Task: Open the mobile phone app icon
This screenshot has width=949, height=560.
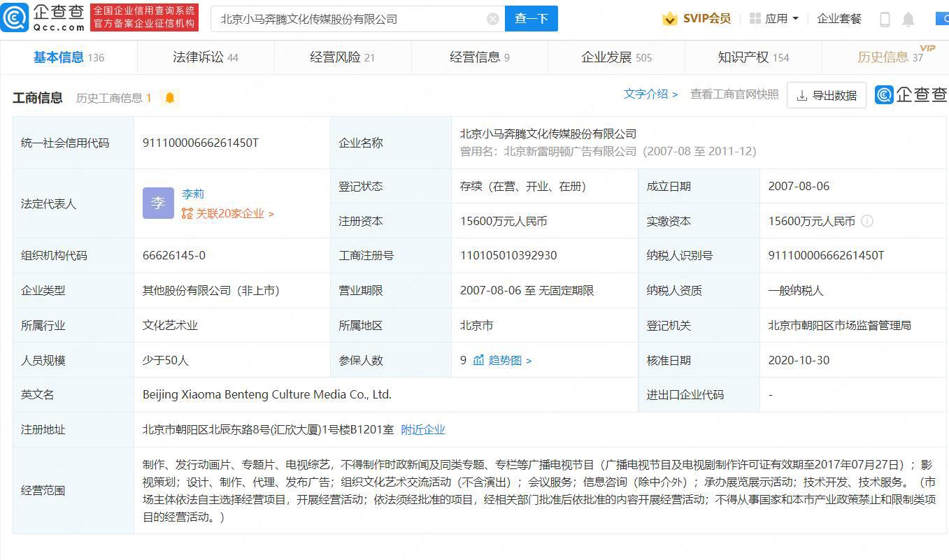Action: 885,20
